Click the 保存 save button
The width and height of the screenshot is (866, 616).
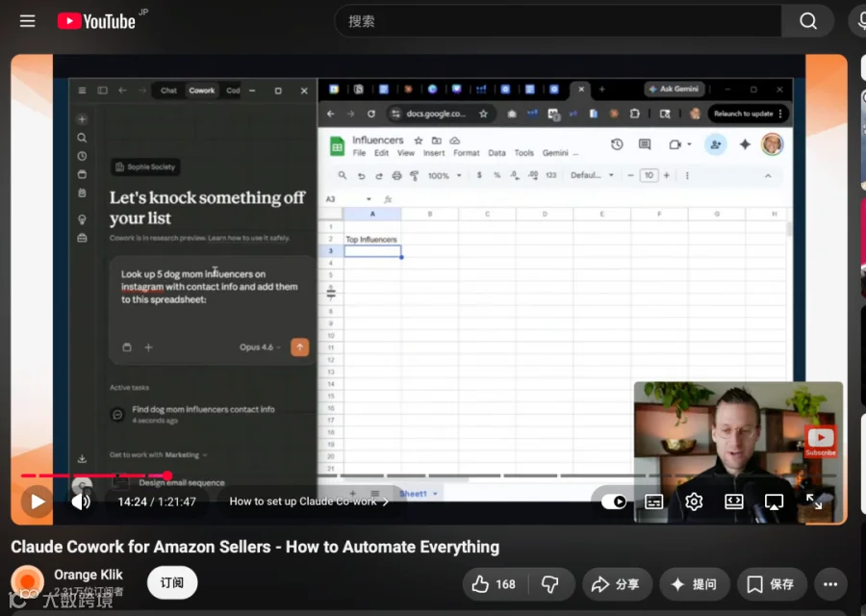pyautogui.click(x=771, y=584)
